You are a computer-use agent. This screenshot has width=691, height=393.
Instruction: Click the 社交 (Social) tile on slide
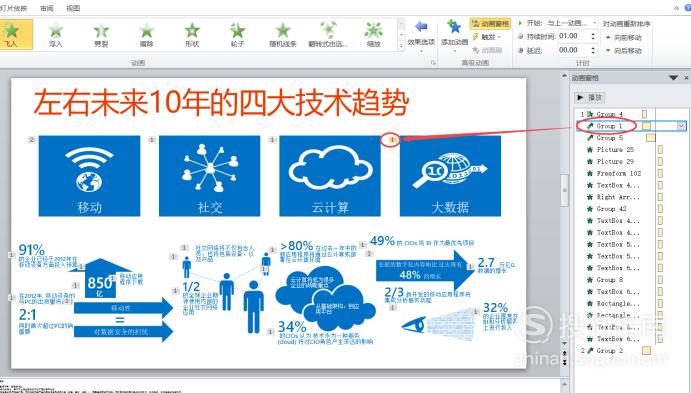(x=210, y=176)
